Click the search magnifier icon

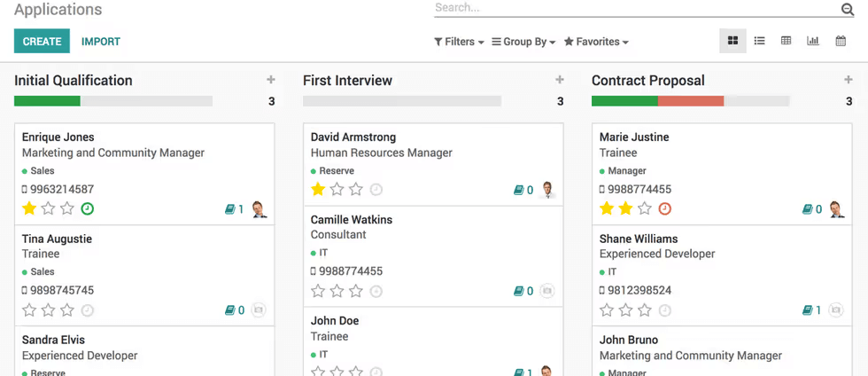tap(848, 9)
